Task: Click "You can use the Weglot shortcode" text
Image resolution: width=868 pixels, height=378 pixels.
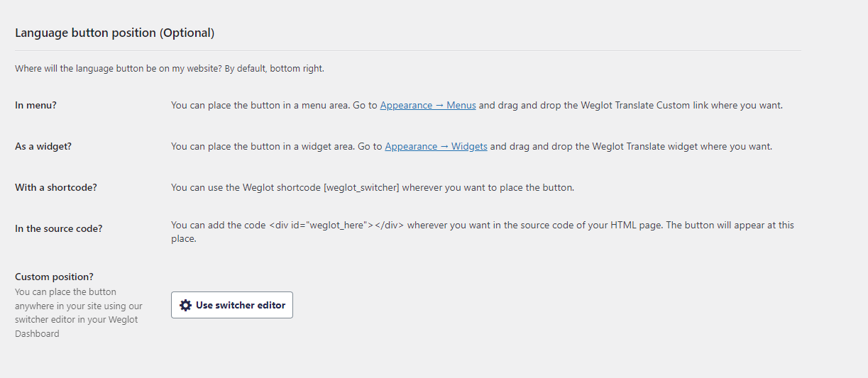Action: pos(246,187)
